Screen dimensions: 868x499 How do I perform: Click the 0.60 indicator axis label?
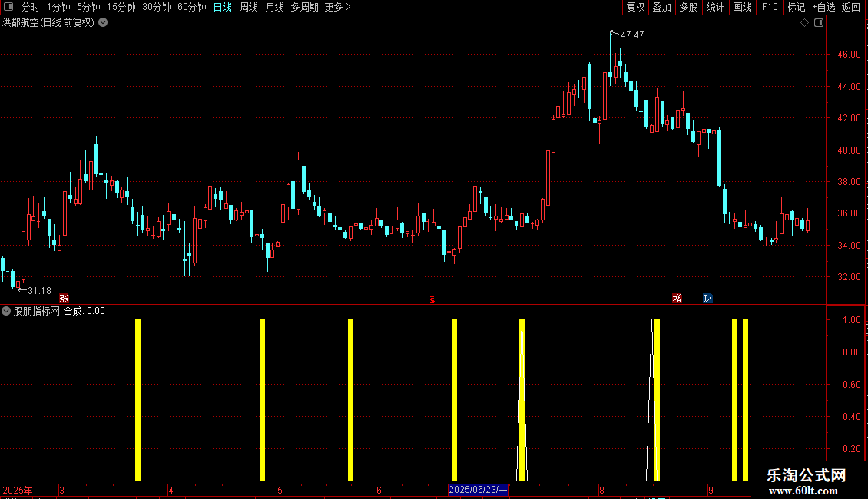(x=851, y=384)
